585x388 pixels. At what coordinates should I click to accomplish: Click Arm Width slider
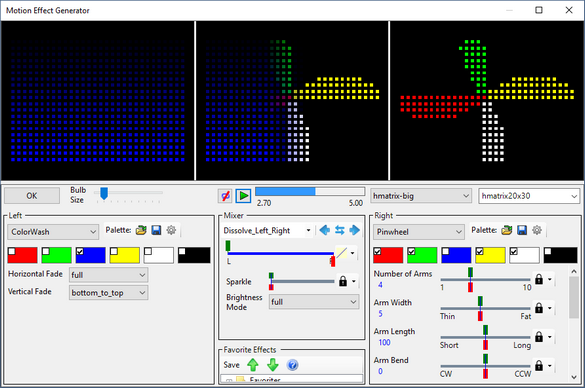tap(485, 308)
